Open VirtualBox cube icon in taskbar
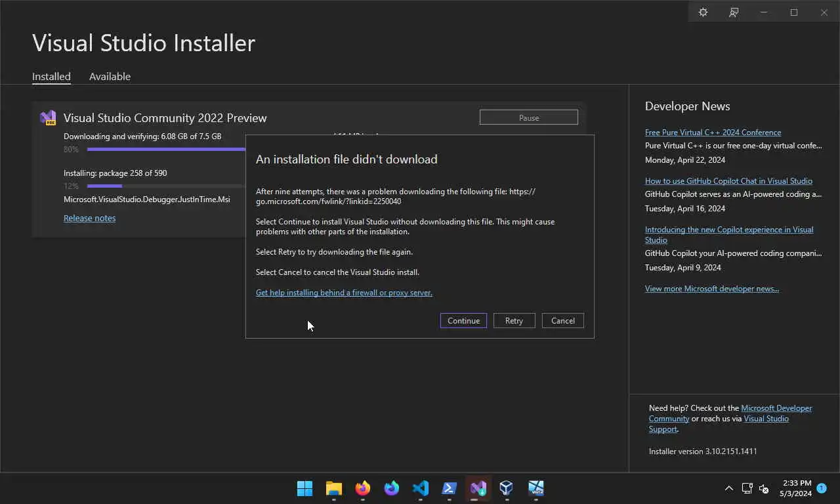The width and height of the screenshot is (840, 504). [x=506, y=488]
